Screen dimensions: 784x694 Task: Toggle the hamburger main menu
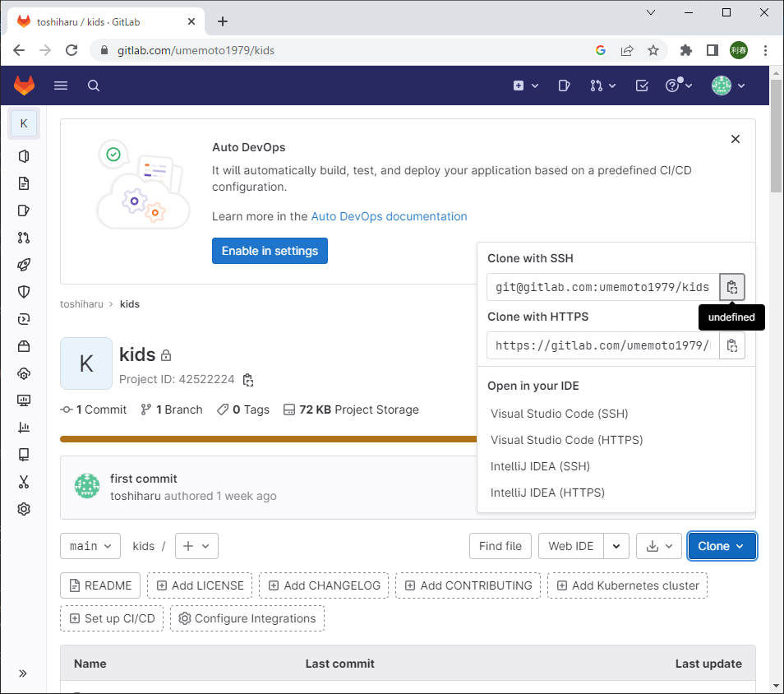click(61, 86)
